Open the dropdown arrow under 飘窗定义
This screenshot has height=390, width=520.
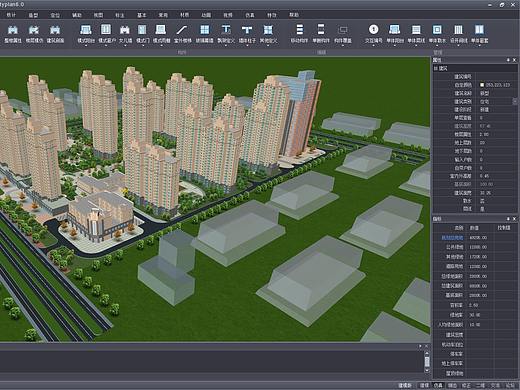226,45
